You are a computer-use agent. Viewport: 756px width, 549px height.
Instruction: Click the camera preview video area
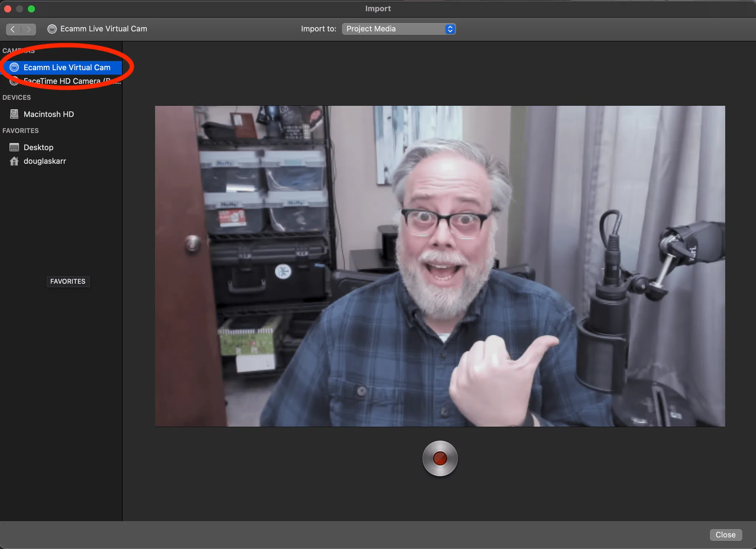tap(440, 266)
